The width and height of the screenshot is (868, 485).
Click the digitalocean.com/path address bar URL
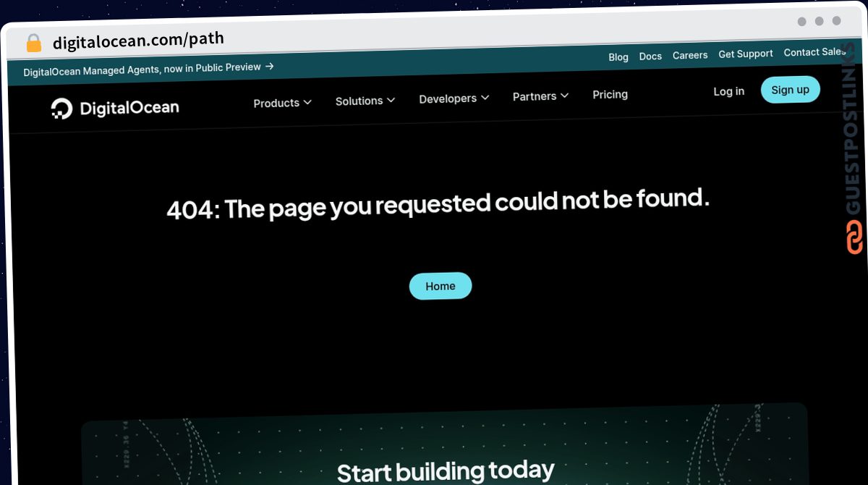[x=138, y=41]
